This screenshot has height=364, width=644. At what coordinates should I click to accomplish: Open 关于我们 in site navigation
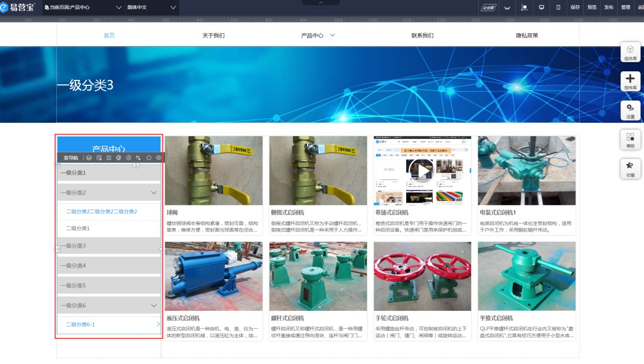[x=213, y=35]
